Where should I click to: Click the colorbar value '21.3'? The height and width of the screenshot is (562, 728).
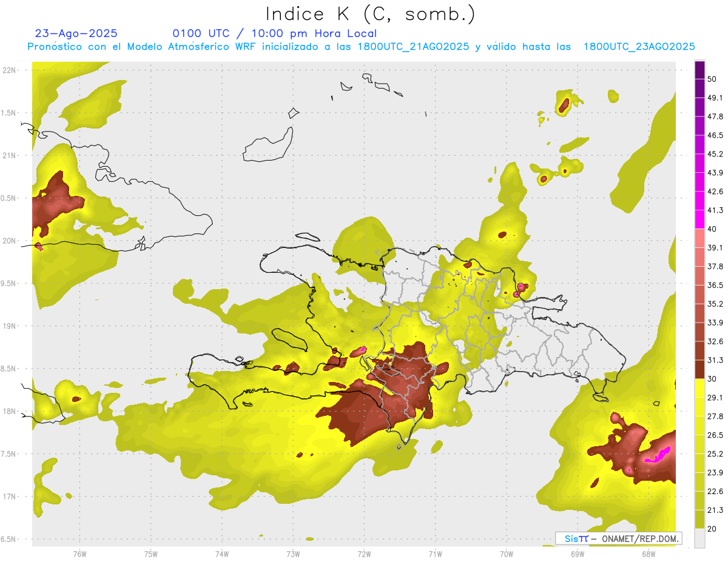point(715,510)
